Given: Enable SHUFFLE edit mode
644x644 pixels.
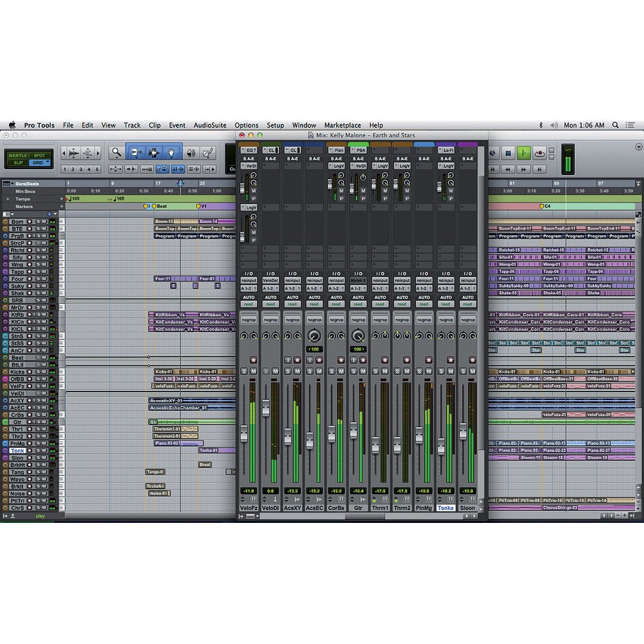Looking at the screenshot, I should click(17, 155).
